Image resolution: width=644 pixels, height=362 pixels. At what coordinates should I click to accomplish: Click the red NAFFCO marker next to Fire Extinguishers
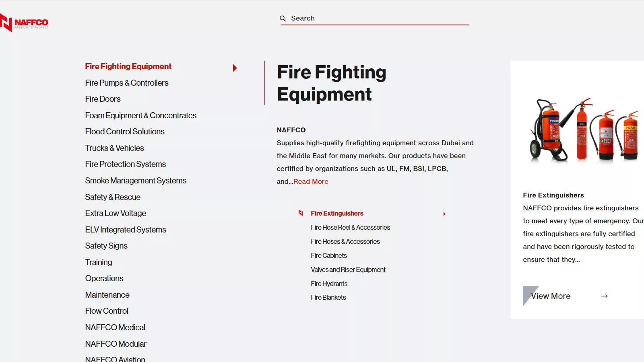tap(300, 213)
